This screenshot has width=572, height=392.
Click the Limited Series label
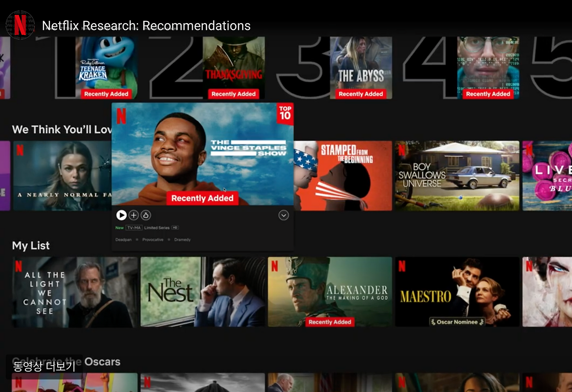click(157, 228)
